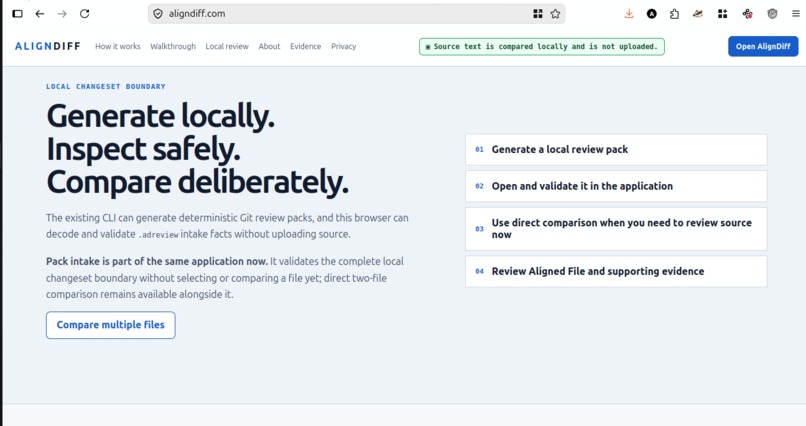The width and height of the screenshot is (806, 426).
Task: Go to Local review in the navigation
Action: (x=227, y=46)
